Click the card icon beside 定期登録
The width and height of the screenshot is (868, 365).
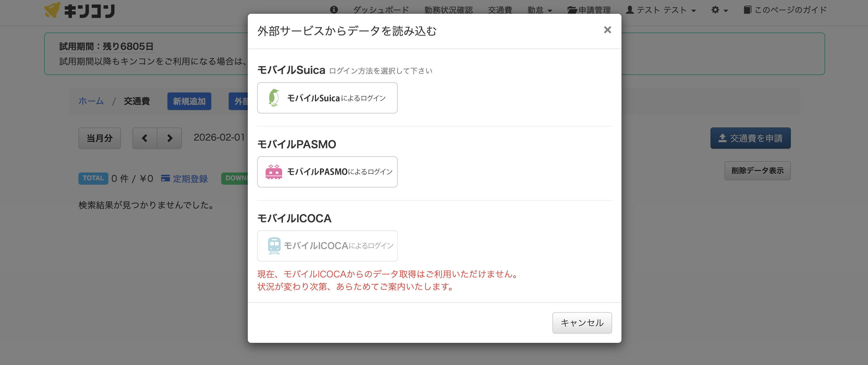(165, 178)
